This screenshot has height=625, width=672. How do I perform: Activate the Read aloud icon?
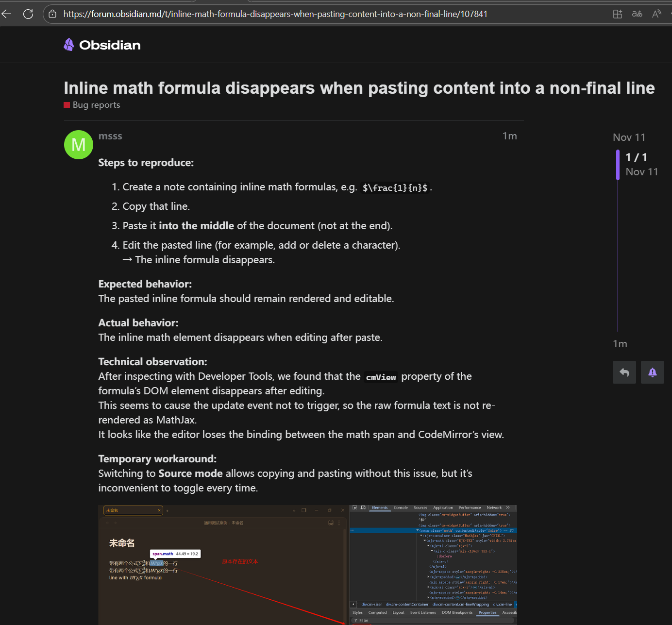[x=656, y=14]
